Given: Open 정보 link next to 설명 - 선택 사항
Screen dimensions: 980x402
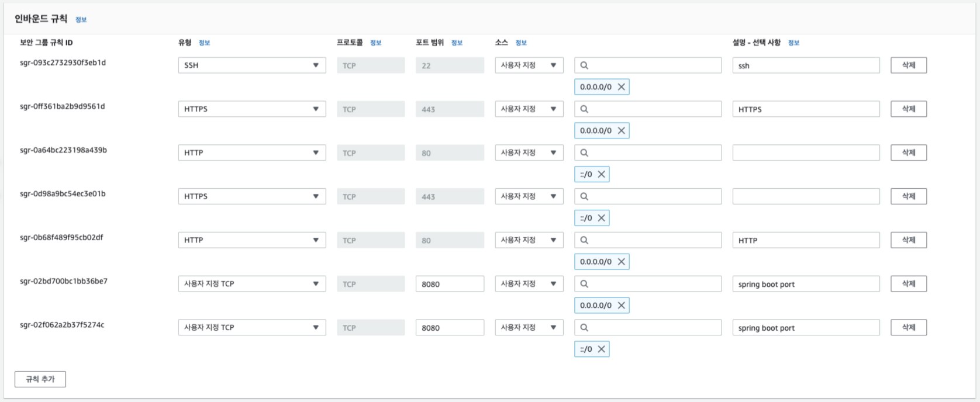Looking at the screenshot, I should pos(794,43).
